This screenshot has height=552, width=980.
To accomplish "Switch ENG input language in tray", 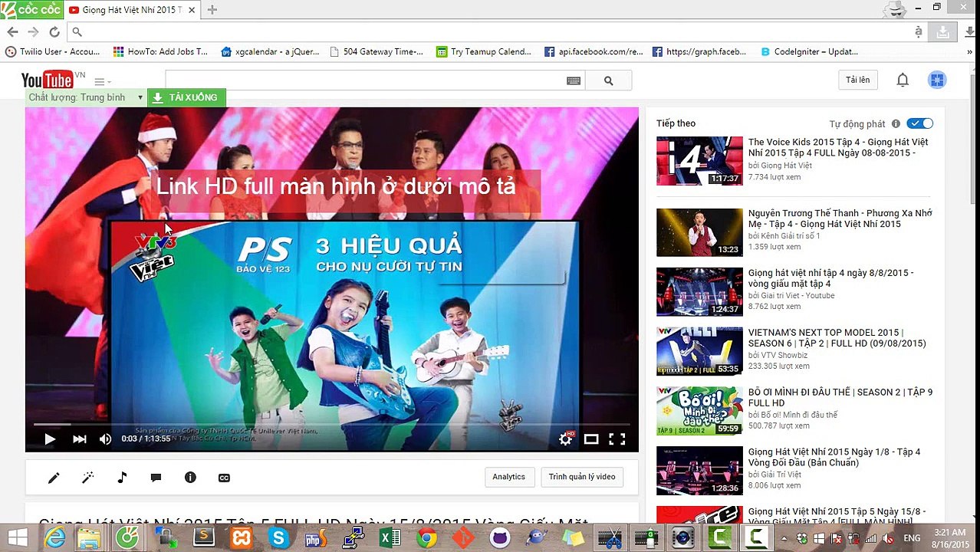I will point(912,538).
